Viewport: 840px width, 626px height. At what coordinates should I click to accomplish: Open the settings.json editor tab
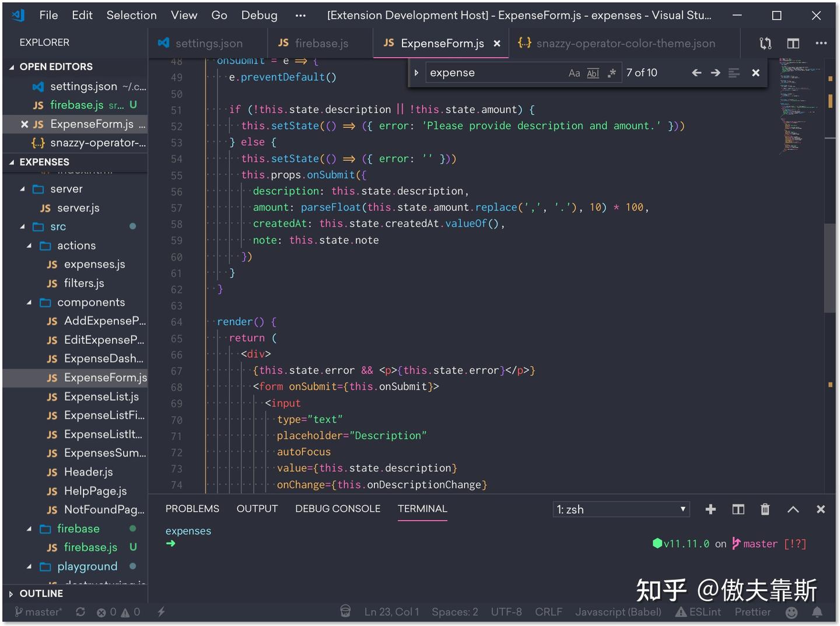click(208, 43)
